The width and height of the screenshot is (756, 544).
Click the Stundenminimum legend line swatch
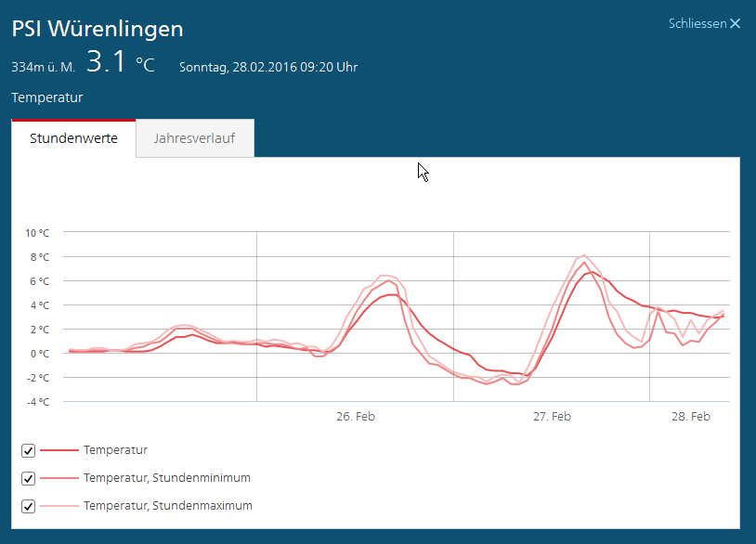click(x=59, y=478)
